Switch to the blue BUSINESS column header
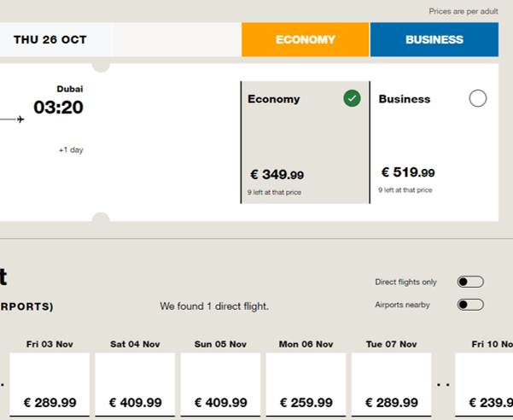Viewport: 513px width, 420px height. 434,39
